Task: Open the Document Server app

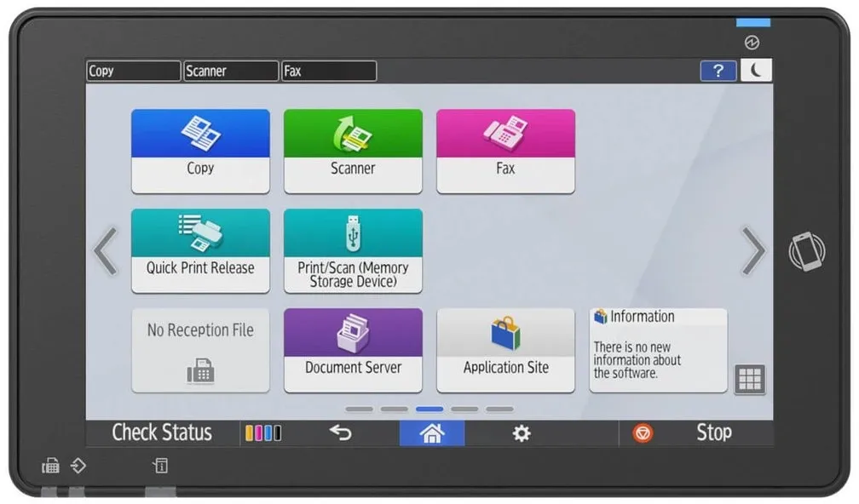Action: pyautogui.click(x=353, y=350)
